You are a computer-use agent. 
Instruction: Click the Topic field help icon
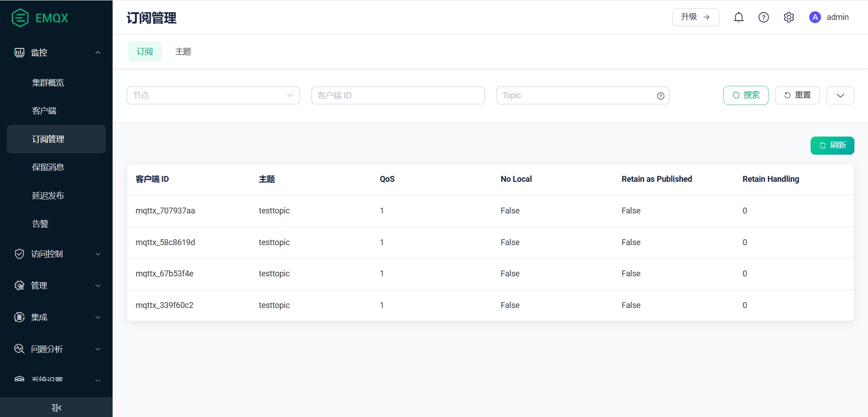tap(660, 96)
